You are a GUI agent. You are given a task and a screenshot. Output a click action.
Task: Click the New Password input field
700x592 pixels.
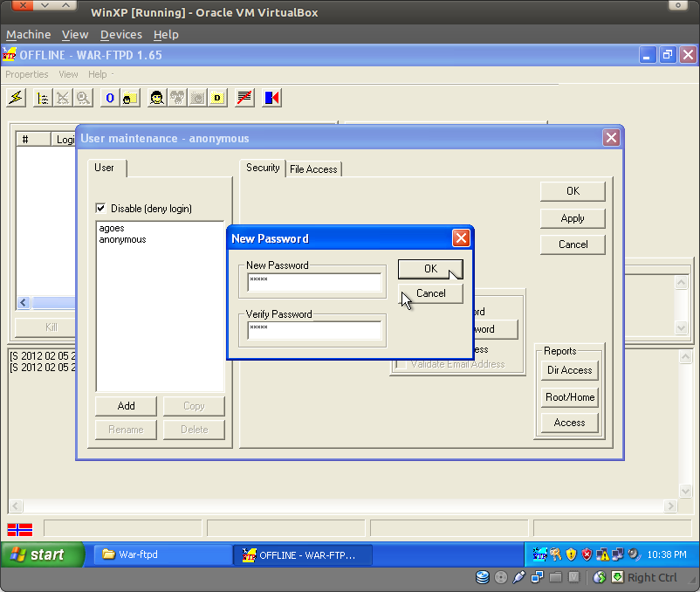tap(314, 283)
